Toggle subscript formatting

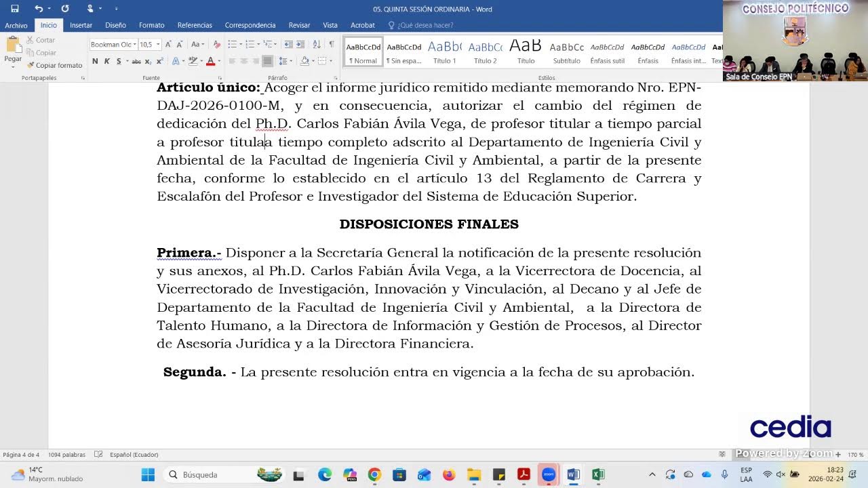click(149, 61)
